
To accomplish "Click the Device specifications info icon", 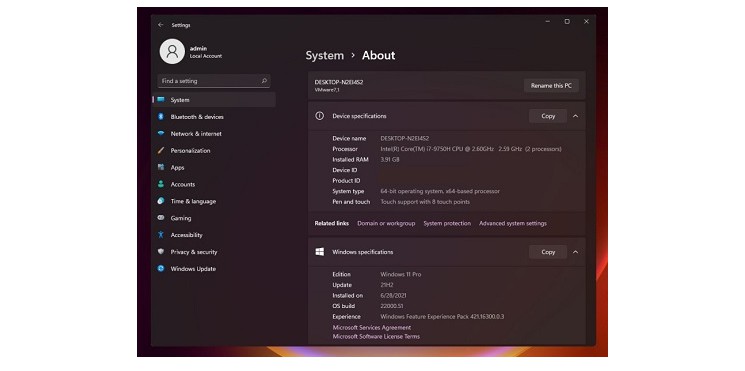I will click(x=320, y=116).
